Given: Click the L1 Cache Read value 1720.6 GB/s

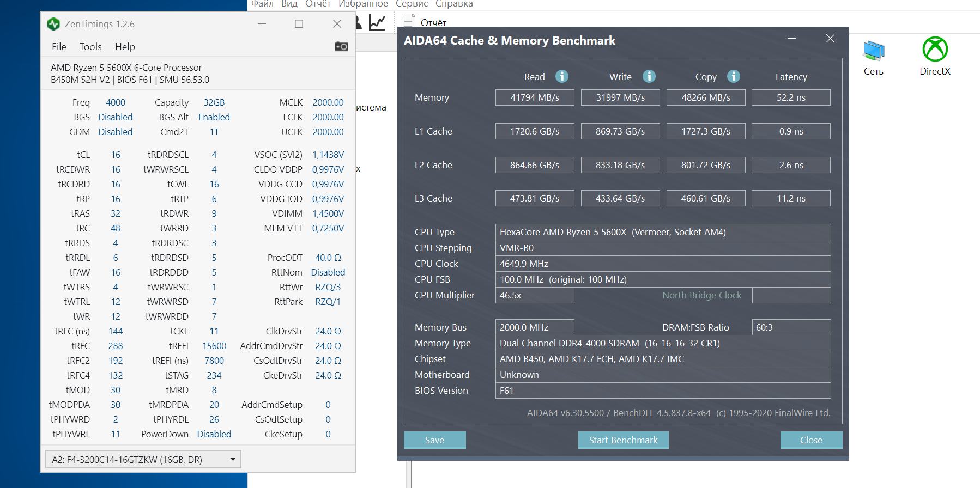Looking at the screenshot, I should (x=535, y=131).
